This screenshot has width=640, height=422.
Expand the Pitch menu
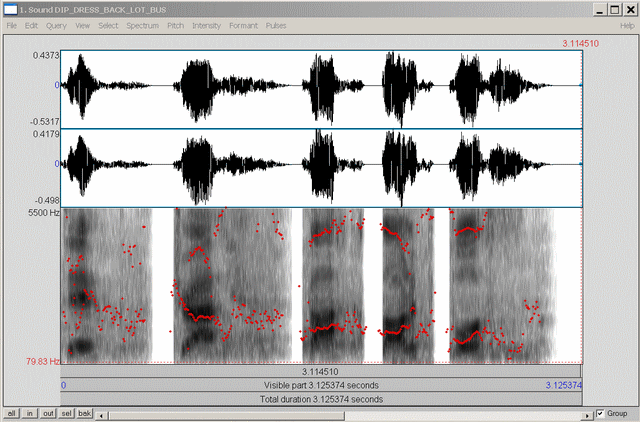tap(175, 24)
